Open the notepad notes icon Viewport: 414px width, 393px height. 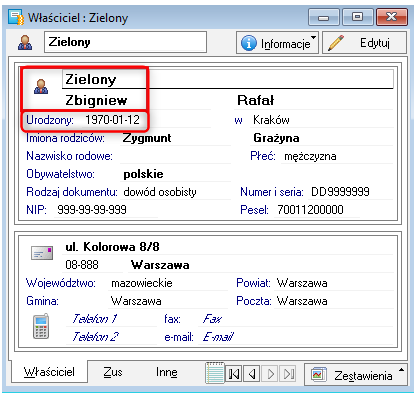pyautogui.click(x=215, y=373)
